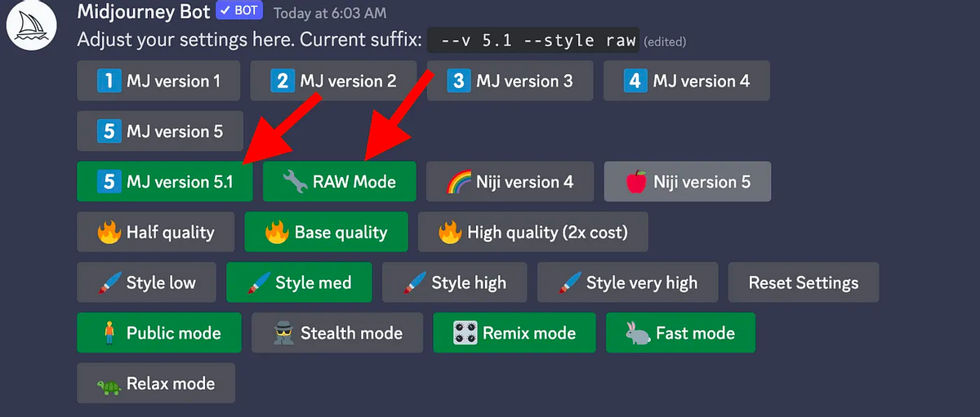Image resolution: width=980 pixels, height=417 pixels.
Task: Toggle Remix mode dice button
Action: [x=514, y=333]
